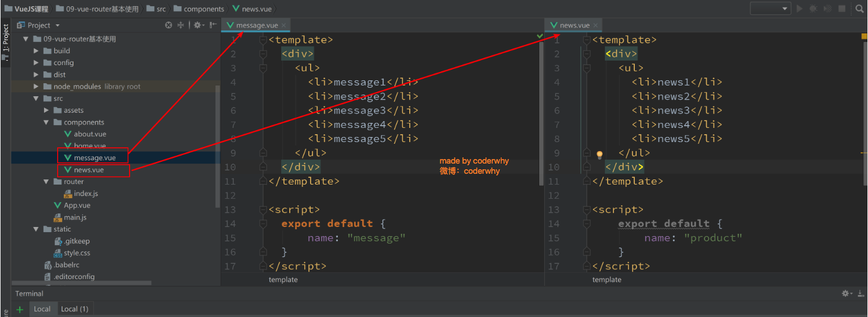
Task: Click VueJS课程 breadcrumb
Action: (27, 8)
